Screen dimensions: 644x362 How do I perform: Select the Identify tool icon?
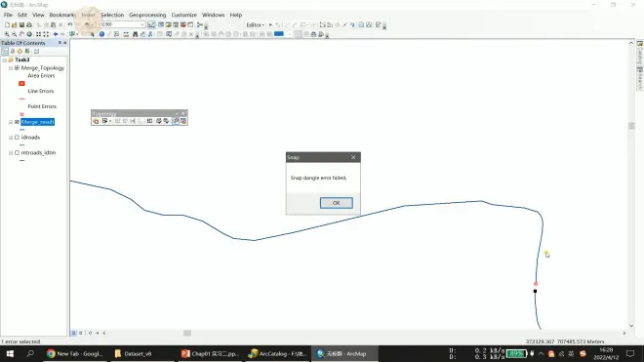click(101, 34)
